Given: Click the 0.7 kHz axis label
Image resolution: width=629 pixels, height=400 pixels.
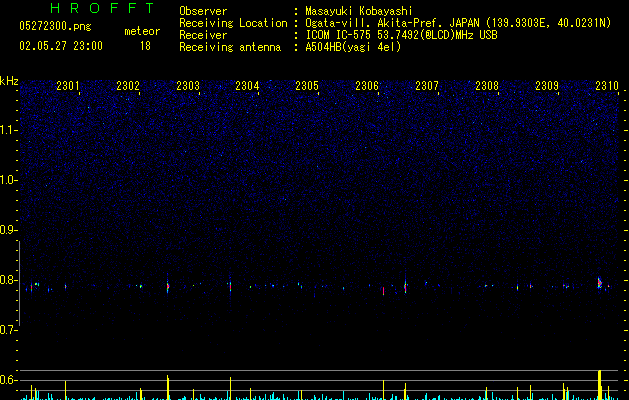Looking at the screenshot, I should tap(8, 330).
